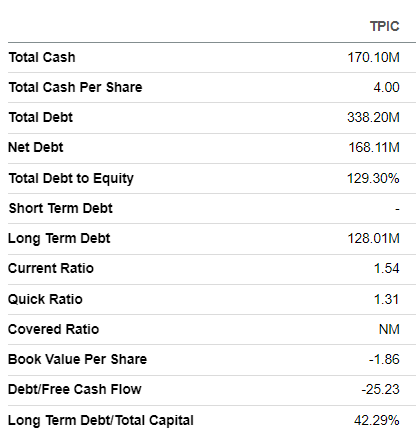Click the Current Ratio value 1.54

[386, 268]
